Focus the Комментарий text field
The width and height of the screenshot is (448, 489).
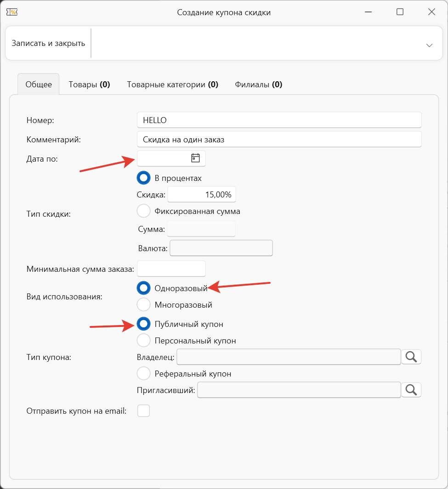click(279, 140)
